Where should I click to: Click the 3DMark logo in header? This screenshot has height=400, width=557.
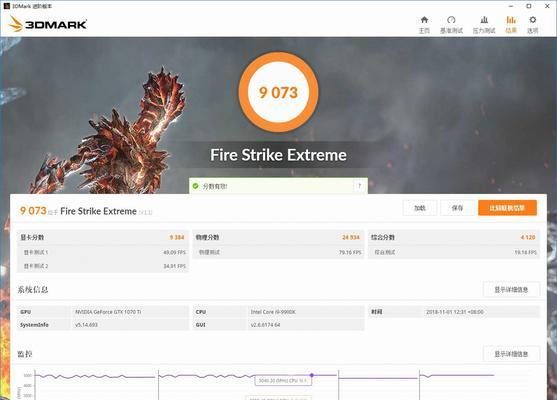tap(48, 24)
